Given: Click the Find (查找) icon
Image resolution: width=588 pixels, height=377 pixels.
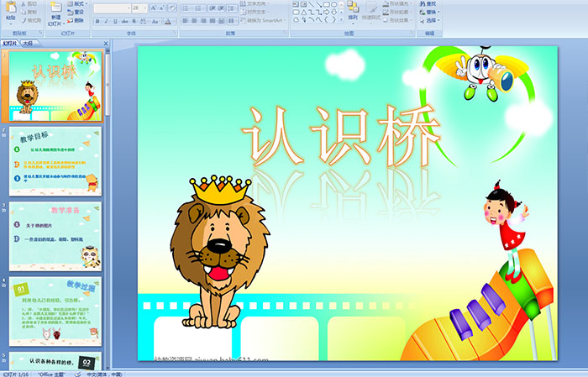Looking at the screenshot, I should pyautogui.click(x=429, y=3).
